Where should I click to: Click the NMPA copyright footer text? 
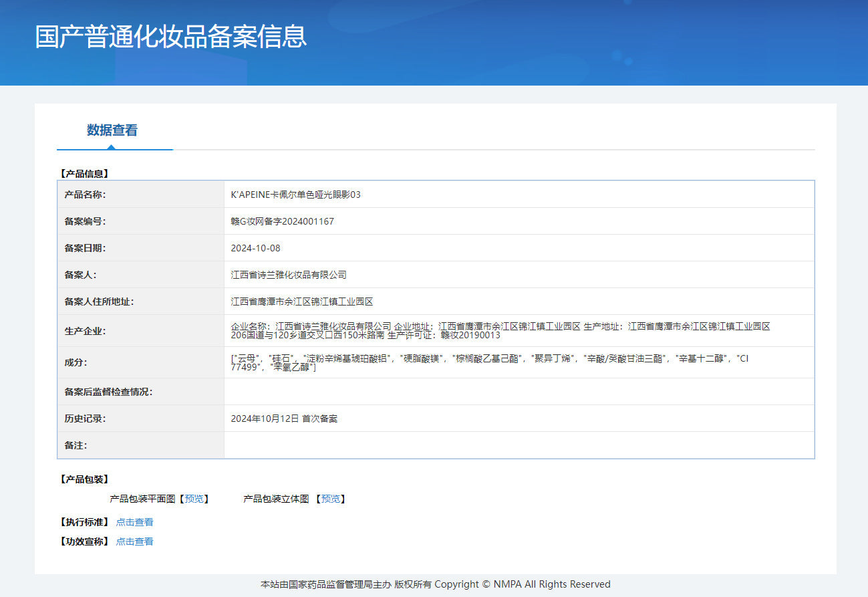pos(435,584)
